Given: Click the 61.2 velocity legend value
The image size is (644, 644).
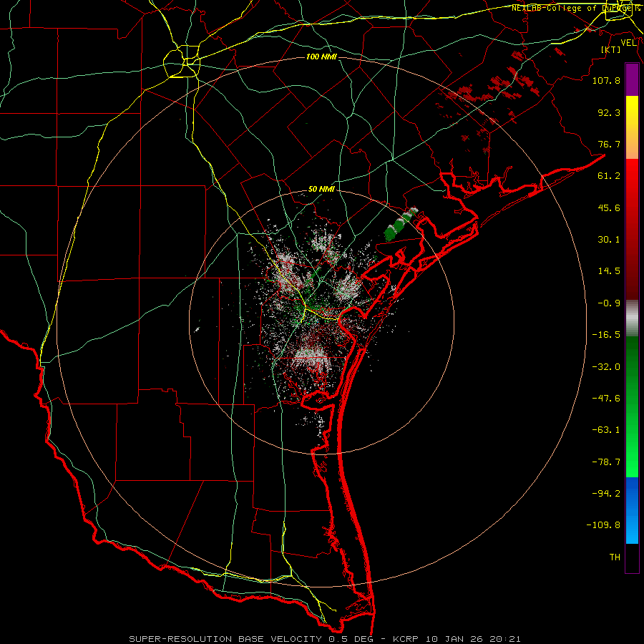Looking at the screenshot, I should click(x=609, y=176).
